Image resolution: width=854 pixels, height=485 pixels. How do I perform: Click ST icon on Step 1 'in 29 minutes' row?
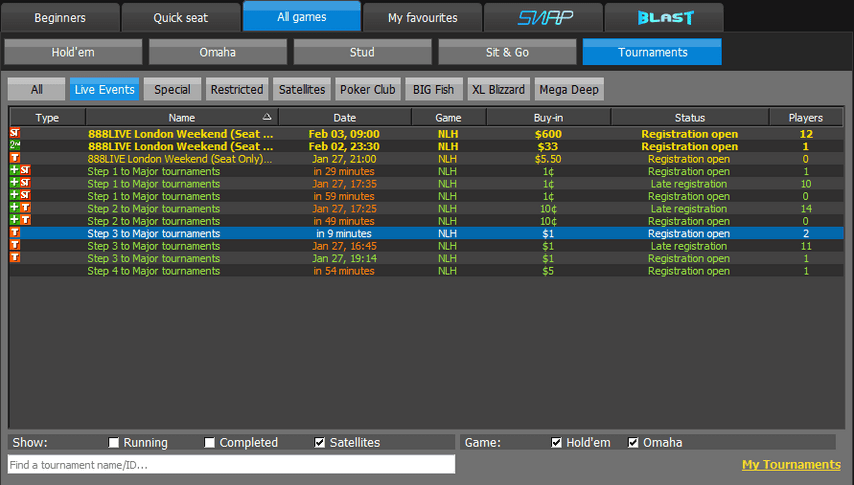[x=26, y=170]
